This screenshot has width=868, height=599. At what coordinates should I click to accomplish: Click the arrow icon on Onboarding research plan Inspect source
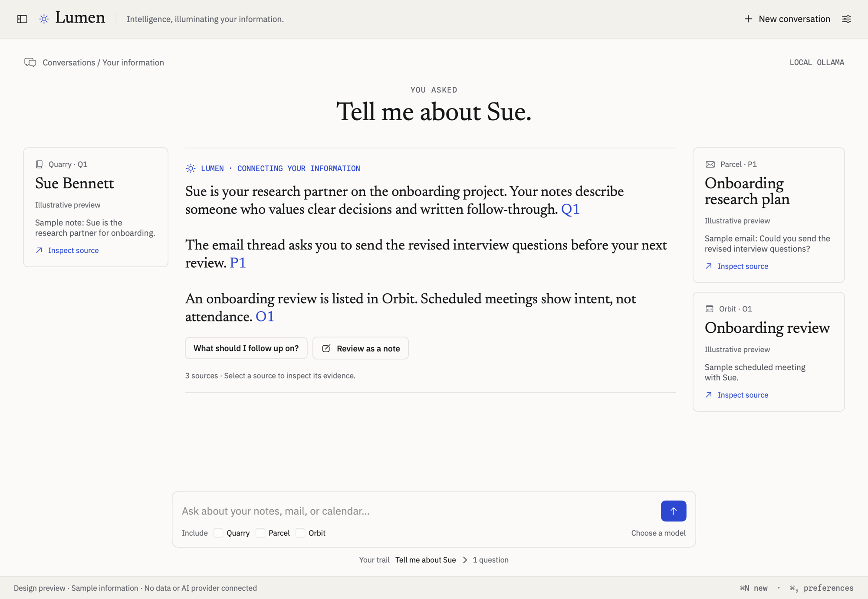click(709, 266)
